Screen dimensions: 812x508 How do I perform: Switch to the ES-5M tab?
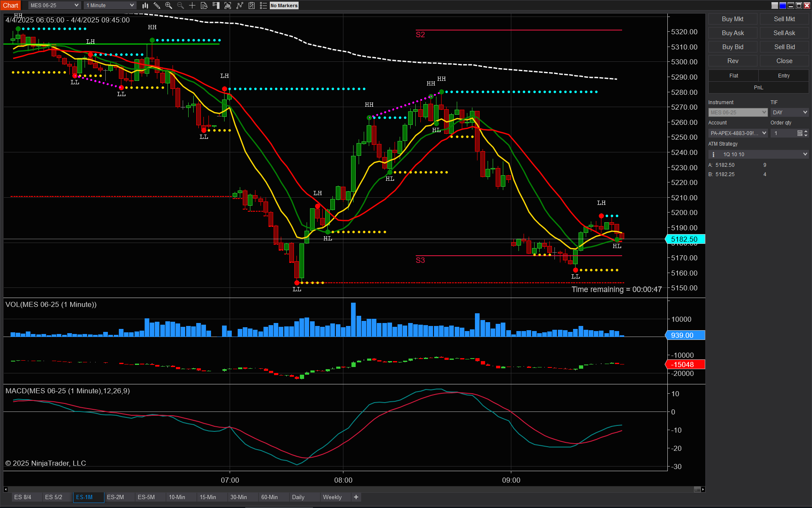point(146,497)
